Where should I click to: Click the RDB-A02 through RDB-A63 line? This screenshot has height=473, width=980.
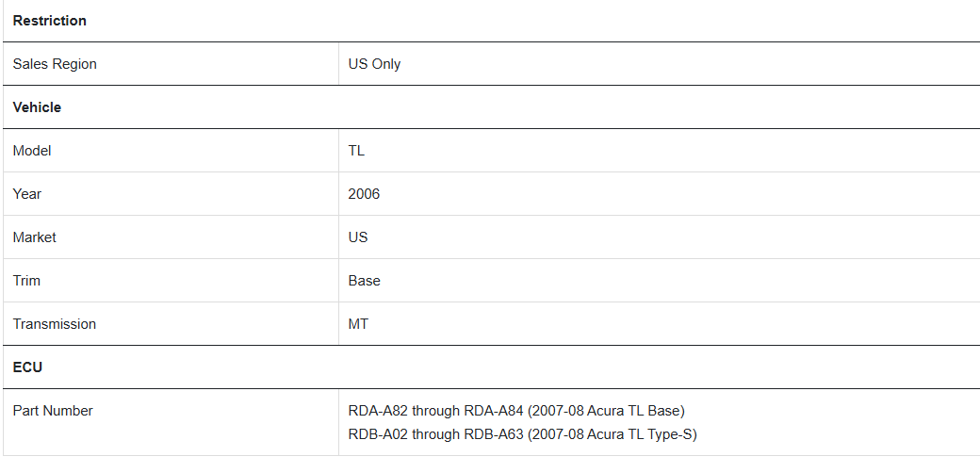(x=522, y=434)
